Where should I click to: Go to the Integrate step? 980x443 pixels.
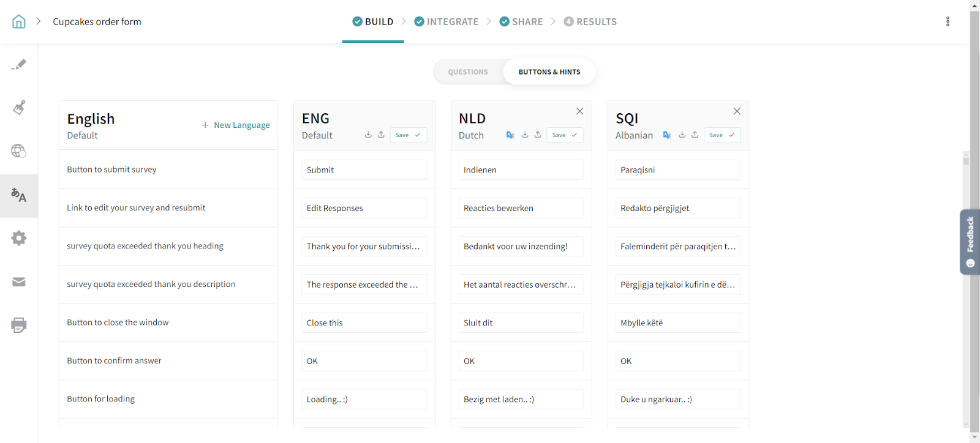[x=447, y=22]
